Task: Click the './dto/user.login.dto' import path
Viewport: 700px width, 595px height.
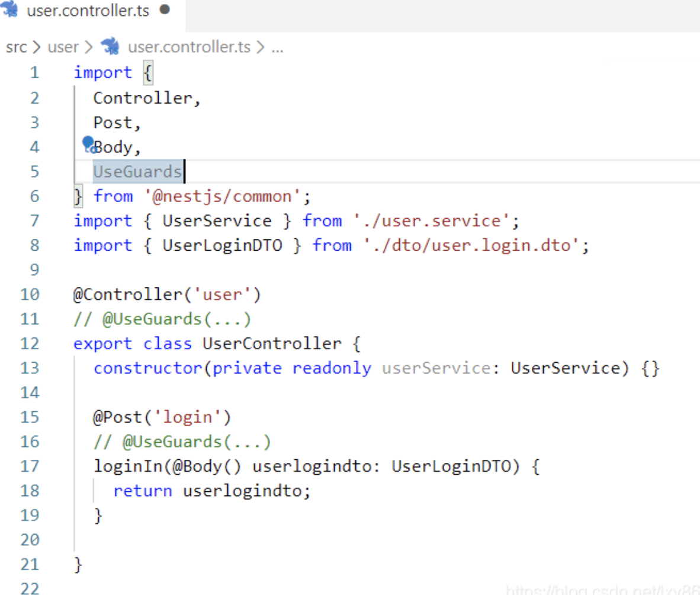Action: click(x=471, y=245)
